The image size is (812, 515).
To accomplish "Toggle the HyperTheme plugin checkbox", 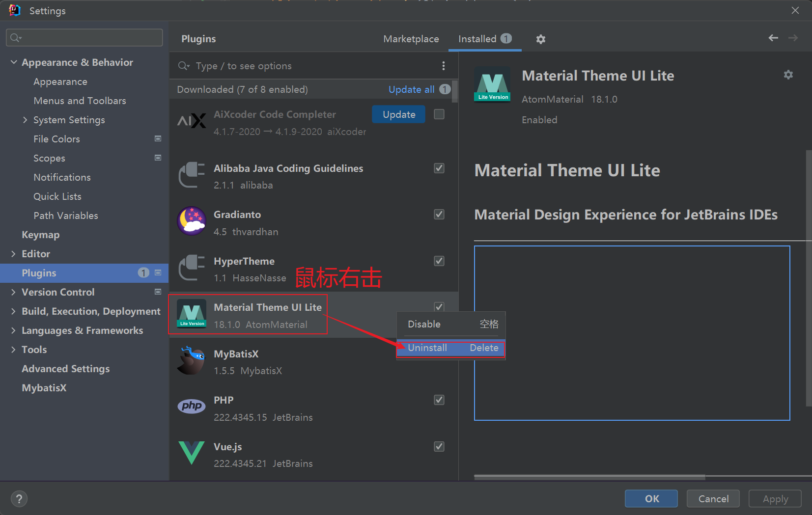I will (439, 261).
